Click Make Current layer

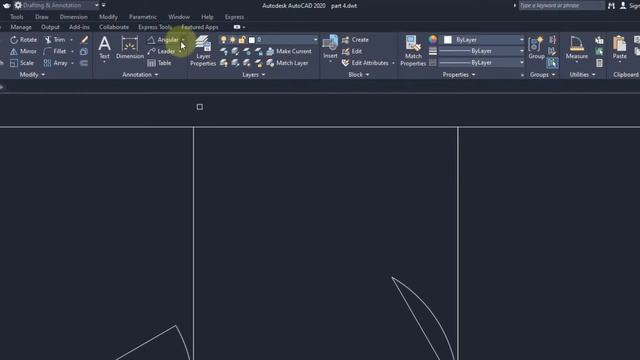[289, 51]
